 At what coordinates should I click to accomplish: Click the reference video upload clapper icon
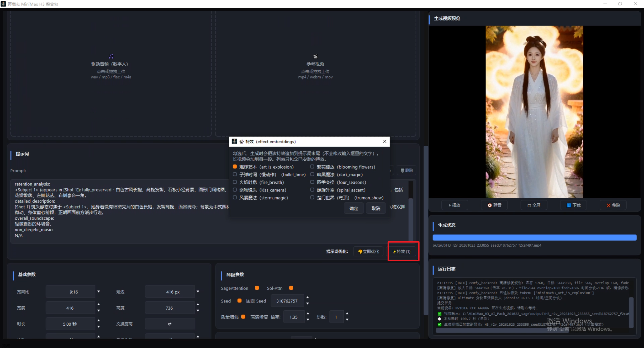315,56
